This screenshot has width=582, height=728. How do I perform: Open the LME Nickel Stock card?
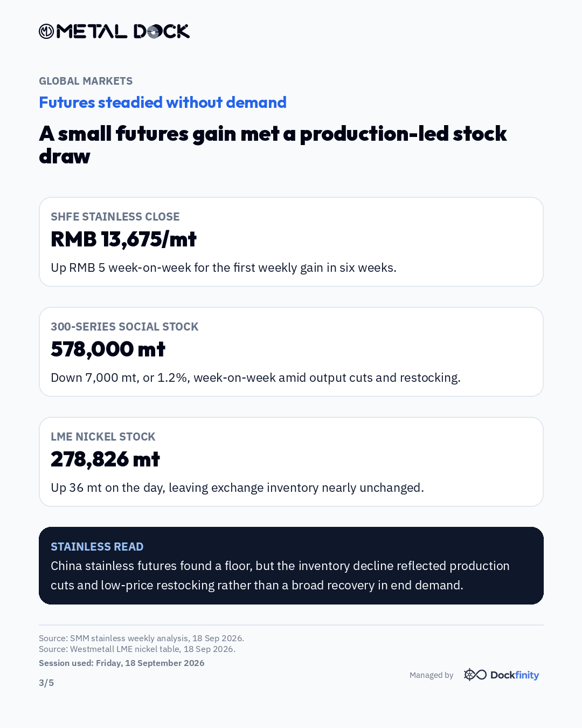click(x=291, y=462)
